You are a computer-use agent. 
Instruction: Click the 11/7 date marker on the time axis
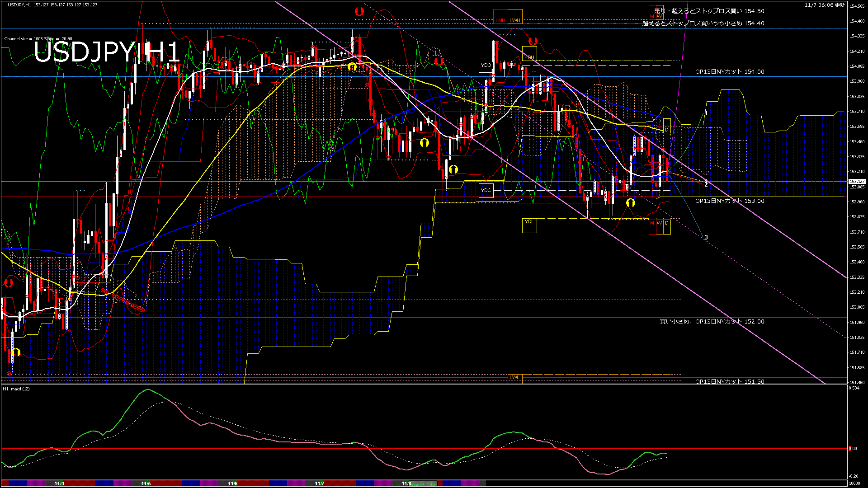(x=319, y=483)
